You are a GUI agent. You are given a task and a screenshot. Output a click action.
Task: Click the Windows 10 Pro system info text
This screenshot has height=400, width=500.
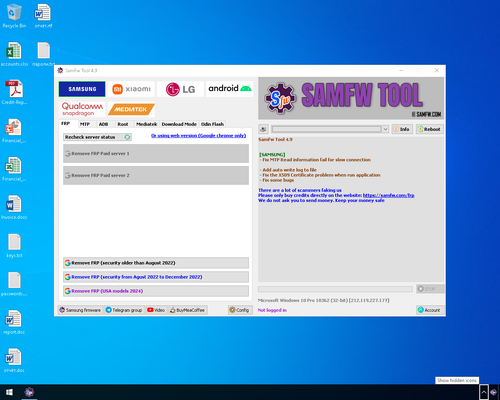[x=323, y=300]
